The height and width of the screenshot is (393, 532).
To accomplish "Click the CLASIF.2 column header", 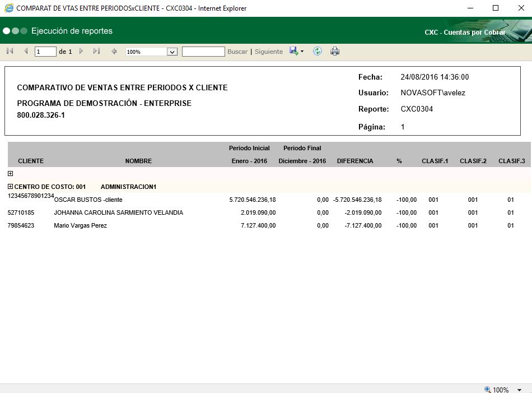I will pos(473,161).
